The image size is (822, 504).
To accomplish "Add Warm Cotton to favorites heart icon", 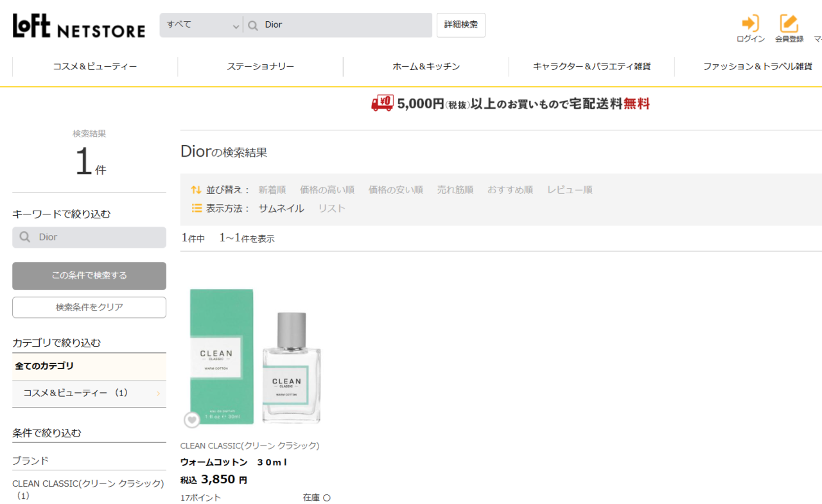I will coord(192,419).
